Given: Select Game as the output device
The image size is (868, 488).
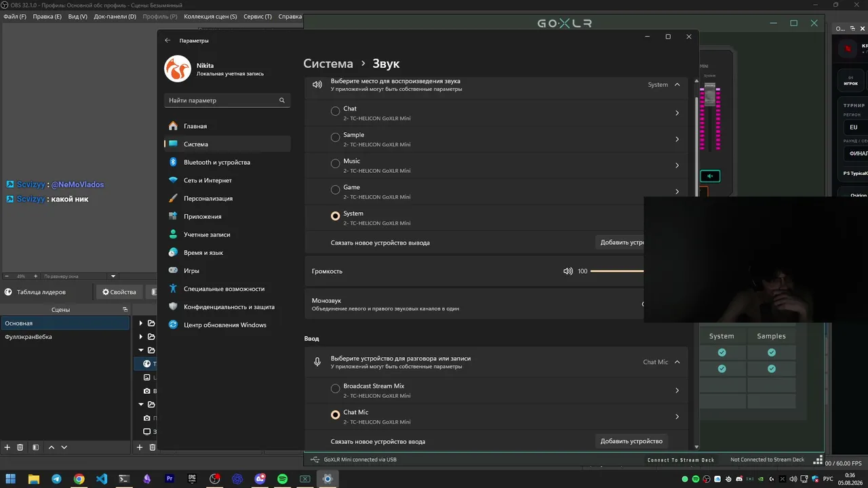Looking at the screenshot, I should pos(335,190).
